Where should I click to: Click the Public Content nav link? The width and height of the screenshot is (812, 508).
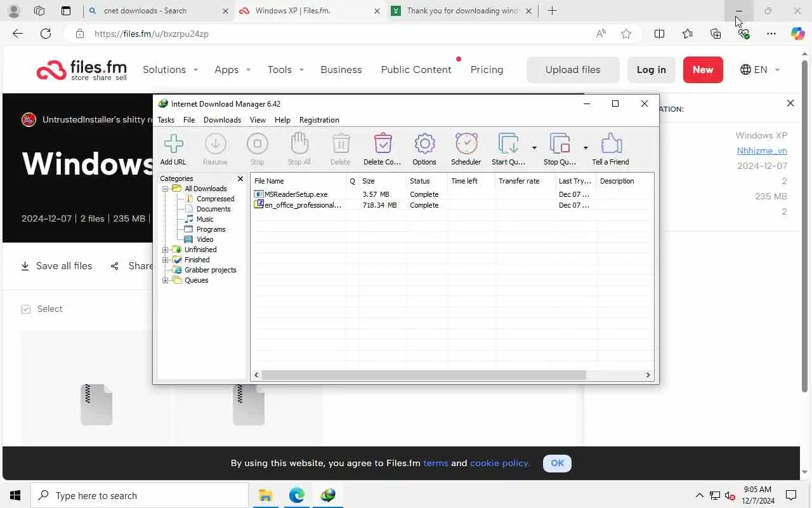(x=416, y=70)
